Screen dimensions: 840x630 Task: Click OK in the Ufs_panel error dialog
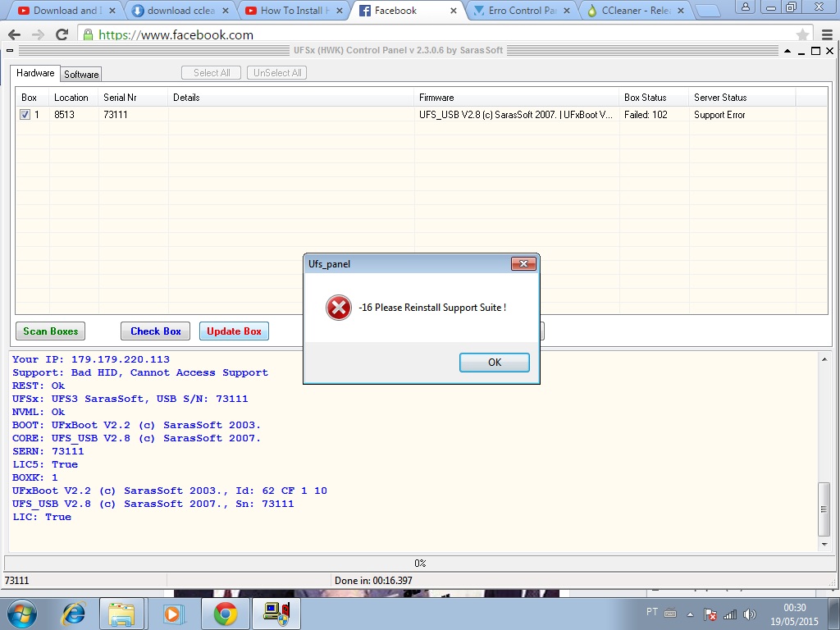[x=495, y=362]
